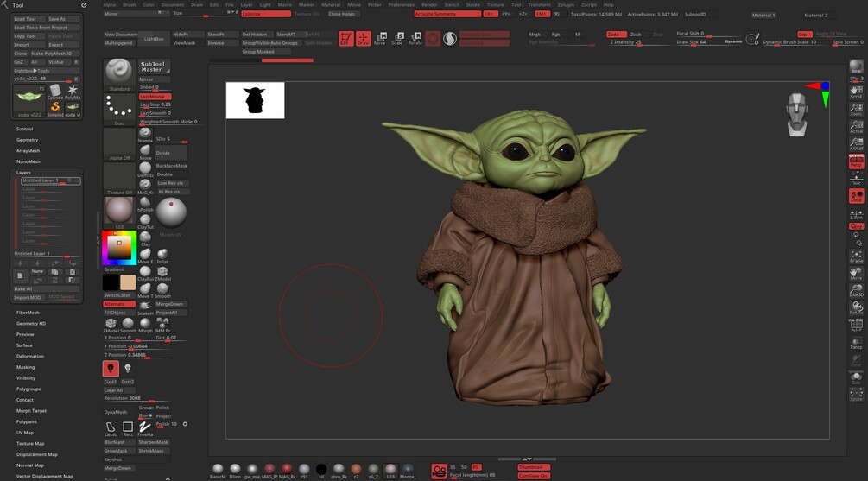This screenshot has width=868, height=481.
Task: Expand the Masking section
Action: tap(25, 367)
